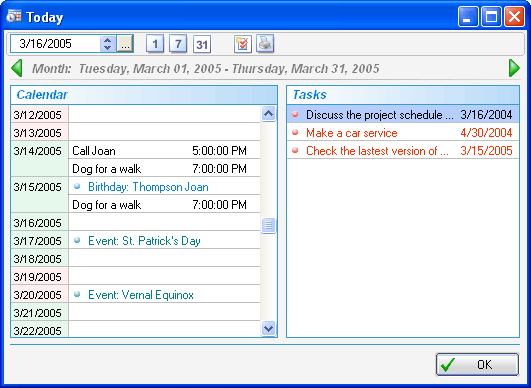
Task: Click the tasks checklist toolbar icon
Action: (243, 44)
